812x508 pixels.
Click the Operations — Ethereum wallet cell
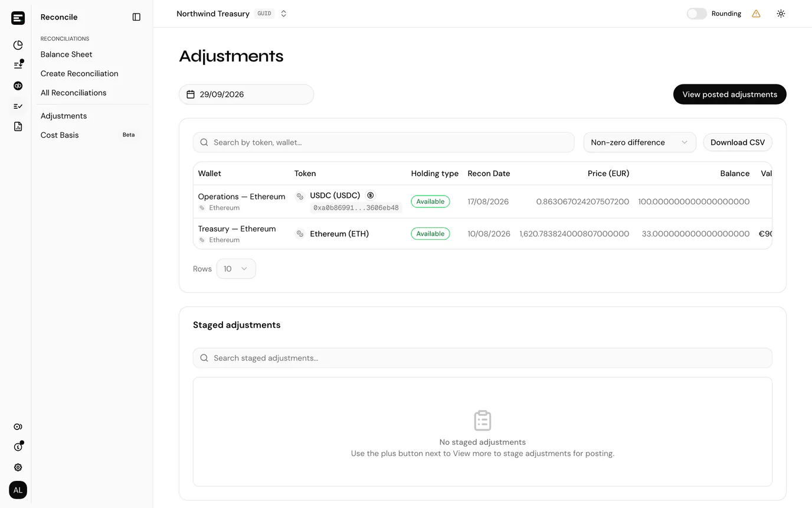[241, 201]
